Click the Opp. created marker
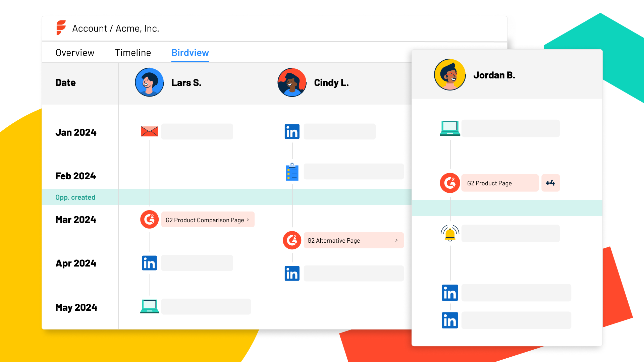Viewport: 644px width, 362px height. coord(75,197)
